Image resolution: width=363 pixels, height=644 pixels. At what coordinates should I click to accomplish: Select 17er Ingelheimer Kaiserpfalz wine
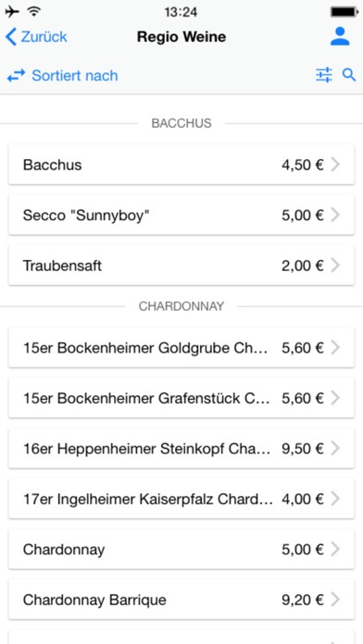181,499
